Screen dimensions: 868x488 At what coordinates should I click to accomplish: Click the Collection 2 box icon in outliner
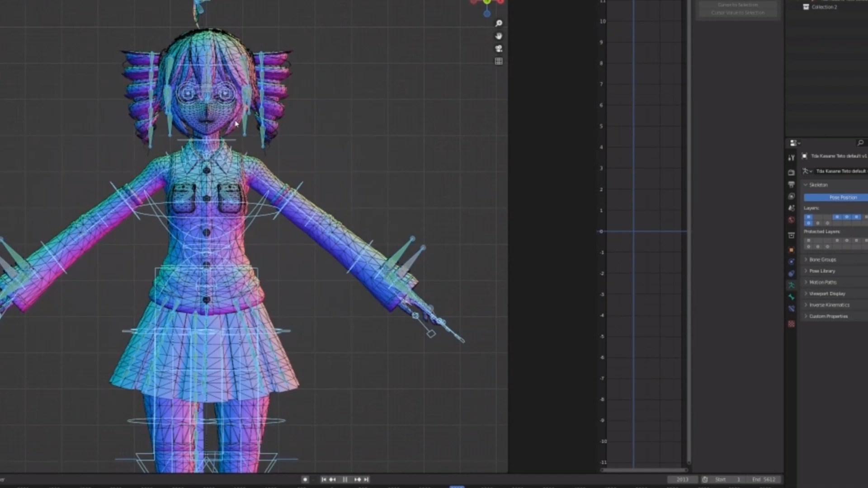(x=806, y=7)
